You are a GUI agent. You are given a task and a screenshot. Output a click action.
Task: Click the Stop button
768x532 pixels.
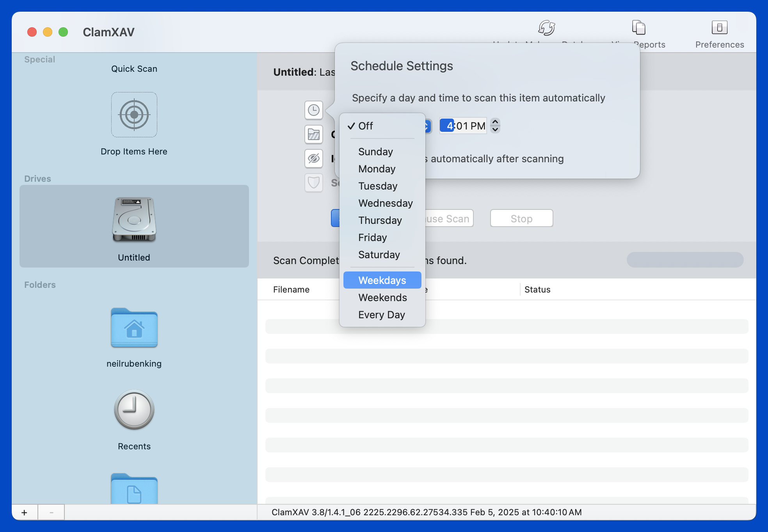point(522,218)
